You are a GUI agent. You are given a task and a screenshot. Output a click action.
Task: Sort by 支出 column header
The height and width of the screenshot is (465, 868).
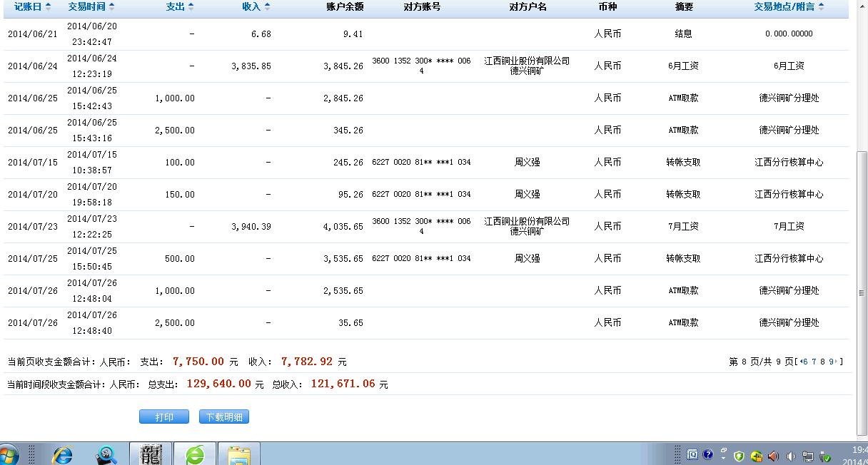coord(179,6)
